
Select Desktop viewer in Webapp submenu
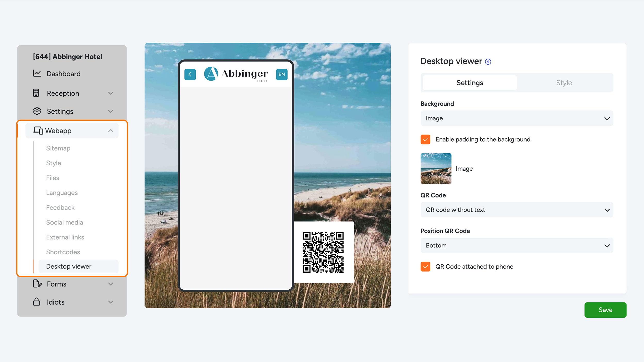coord(78,266)
